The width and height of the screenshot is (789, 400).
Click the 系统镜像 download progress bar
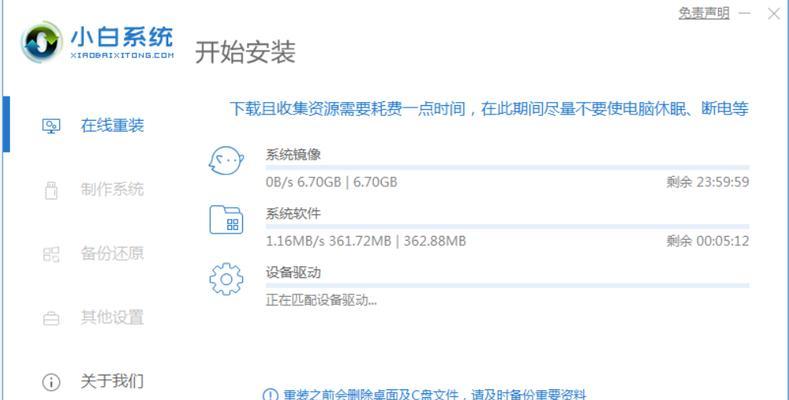point(507,167)
